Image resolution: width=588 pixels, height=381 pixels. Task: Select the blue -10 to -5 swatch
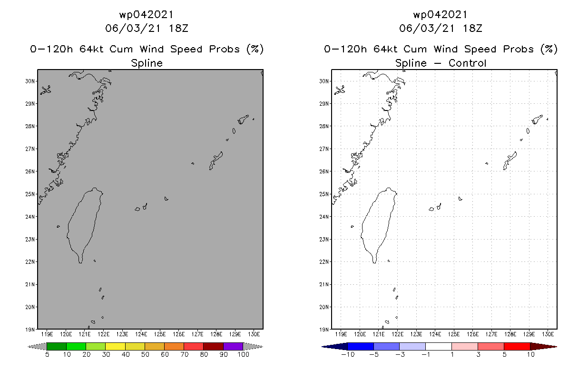pos(361,346)
